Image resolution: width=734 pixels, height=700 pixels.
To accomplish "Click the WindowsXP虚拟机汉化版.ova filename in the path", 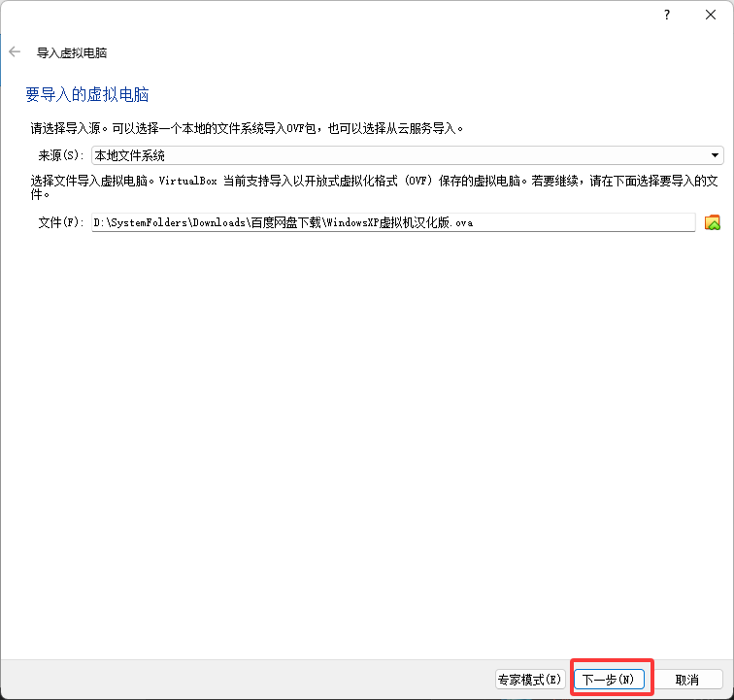I will tap(399, 222).
